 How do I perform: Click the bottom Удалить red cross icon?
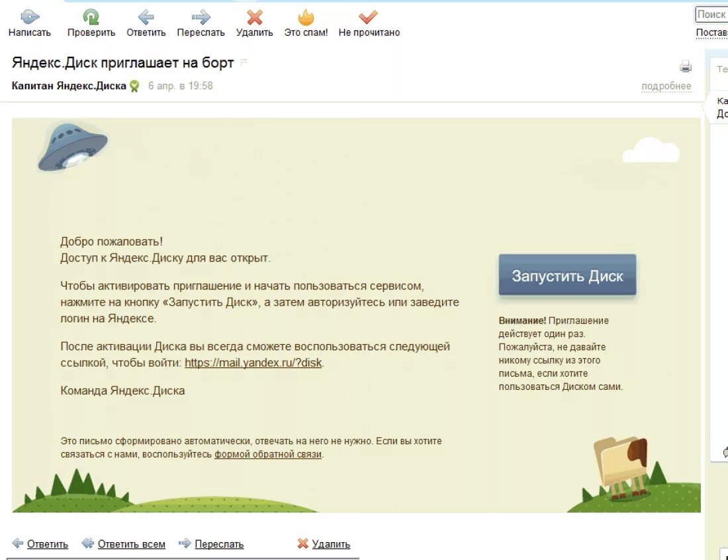click(302, 543)
